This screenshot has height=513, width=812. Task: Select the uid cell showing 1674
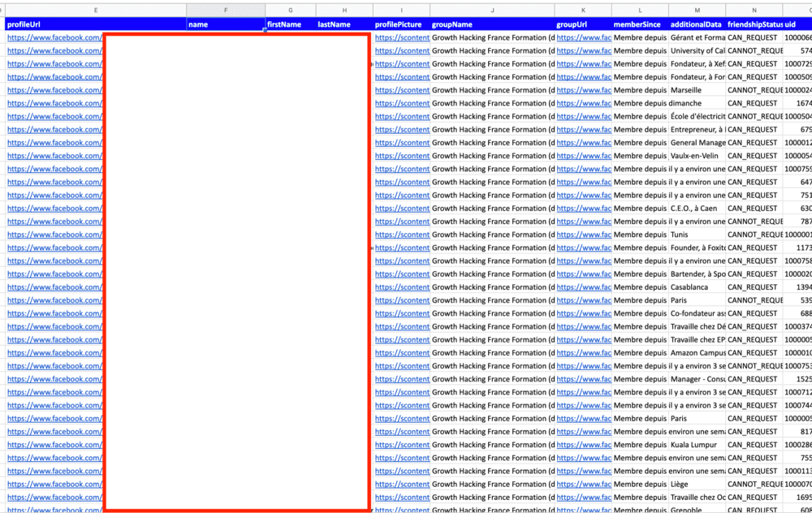pos(797,103)
